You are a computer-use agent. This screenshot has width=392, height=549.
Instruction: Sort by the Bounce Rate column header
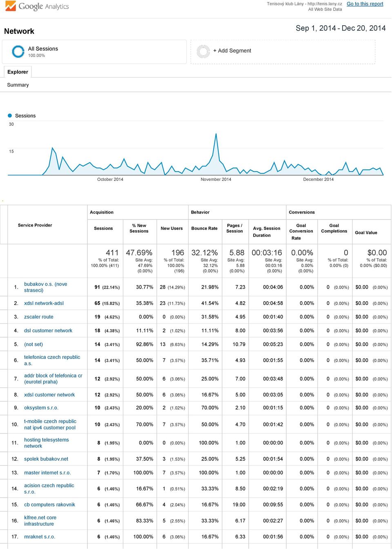coord(204,229)
